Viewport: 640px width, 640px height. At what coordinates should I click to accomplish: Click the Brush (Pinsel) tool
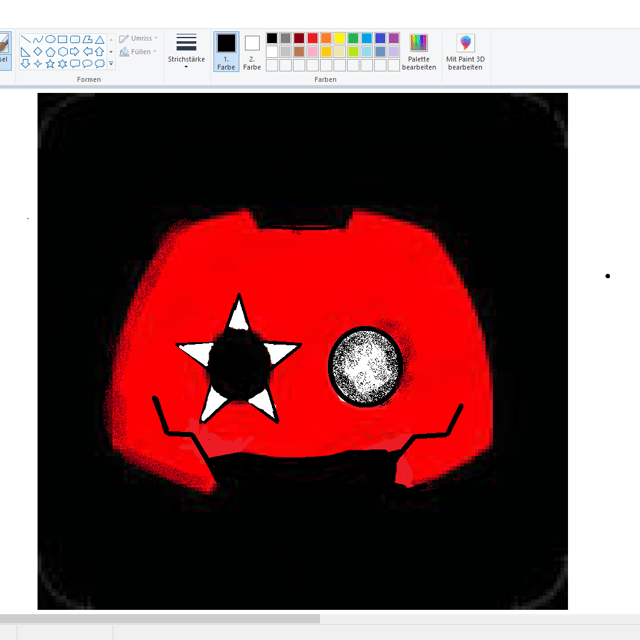click(5, 51)
